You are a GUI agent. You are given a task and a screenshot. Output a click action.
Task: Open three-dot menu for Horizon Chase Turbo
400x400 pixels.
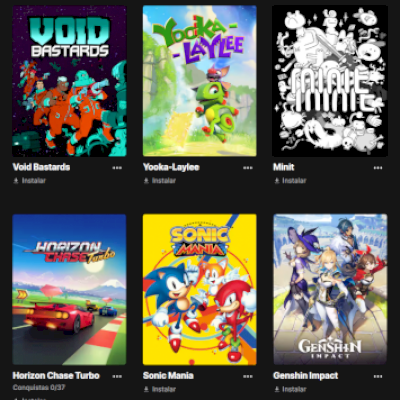pos(117,376)
